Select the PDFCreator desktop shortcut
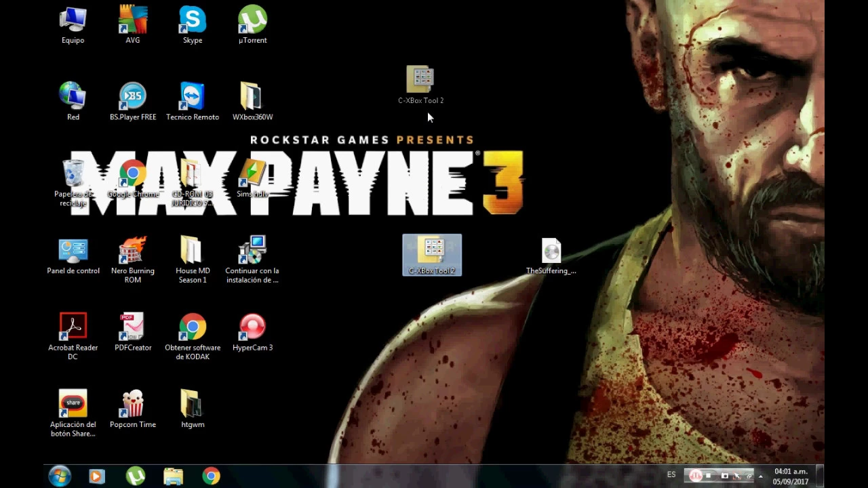Image resolution: width=868 pixels, height=488 pixels. [133, 332]
